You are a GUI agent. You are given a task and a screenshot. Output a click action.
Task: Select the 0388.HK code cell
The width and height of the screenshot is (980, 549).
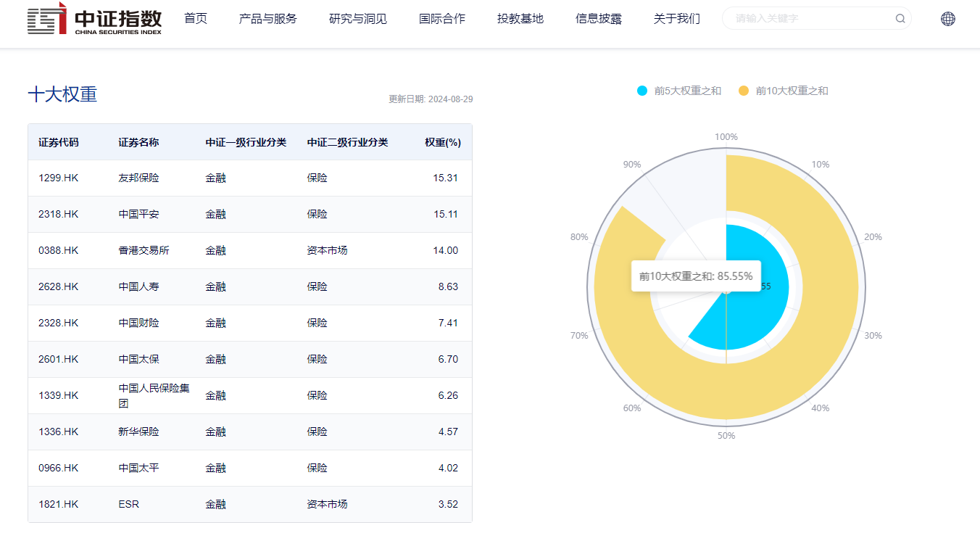[x=59, y=250]
